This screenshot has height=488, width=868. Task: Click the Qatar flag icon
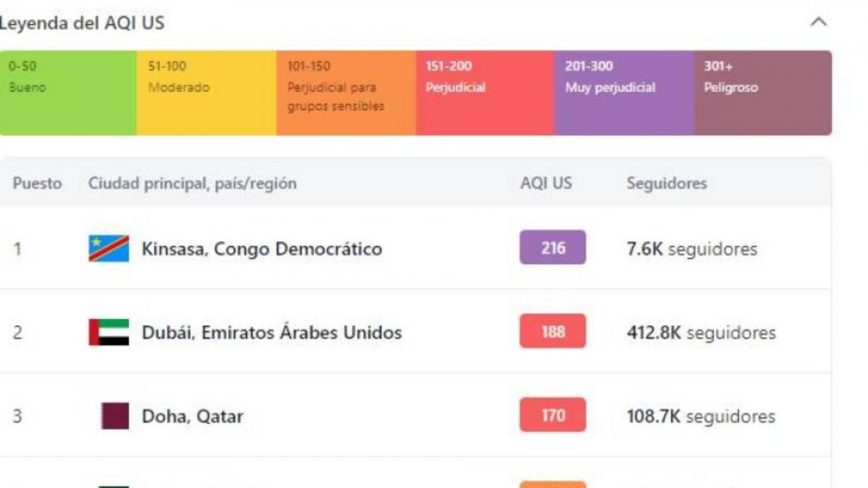(115, 416)
